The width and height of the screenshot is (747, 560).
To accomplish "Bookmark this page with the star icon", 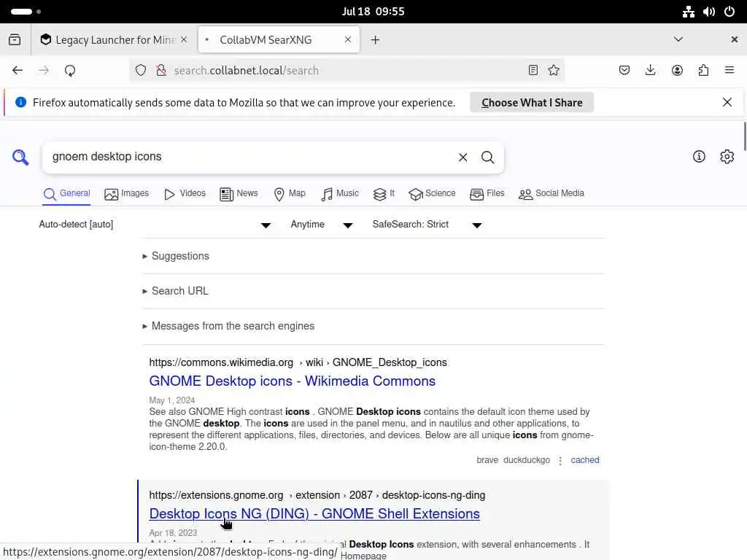I will [x=554, y=71].
